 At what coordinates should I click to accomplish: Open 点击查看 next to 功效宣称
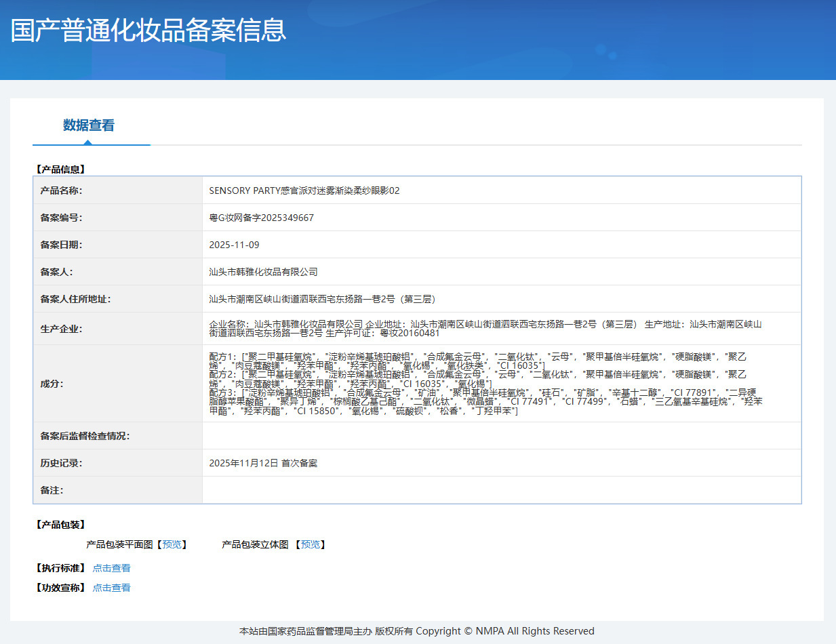[111, 588]
